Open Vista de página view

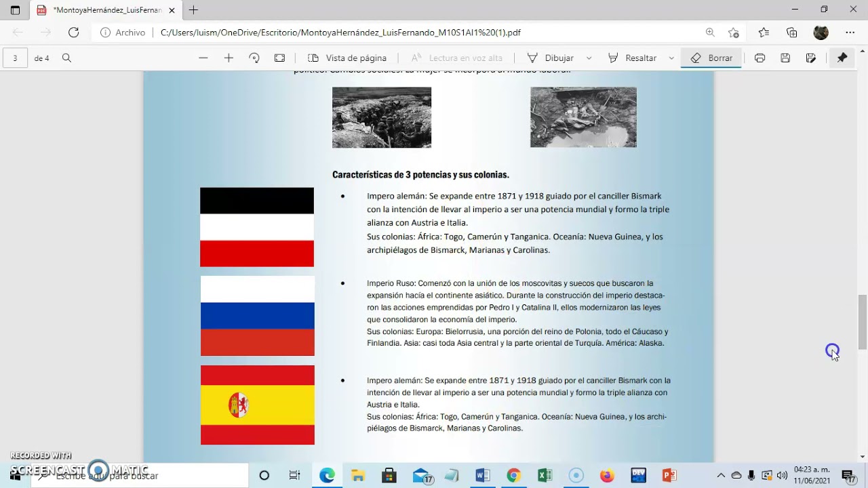point(347,58)
